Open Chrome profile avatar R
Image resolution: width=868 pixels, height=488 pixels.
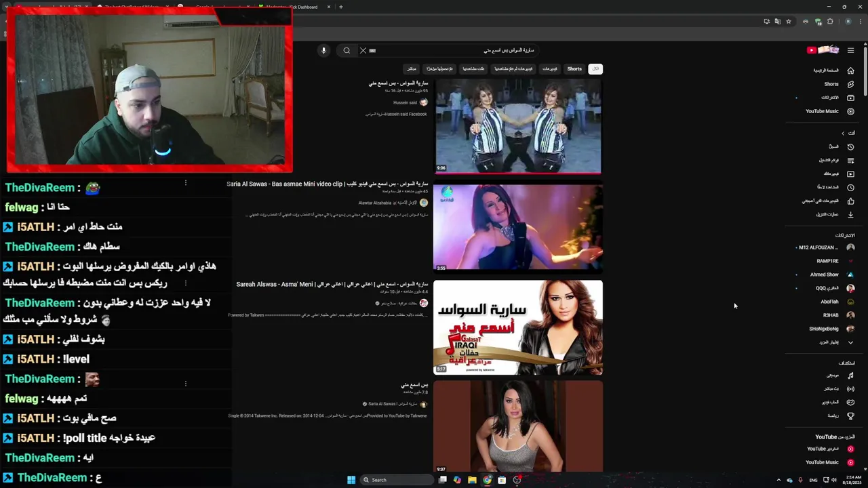tap(848, 21)
